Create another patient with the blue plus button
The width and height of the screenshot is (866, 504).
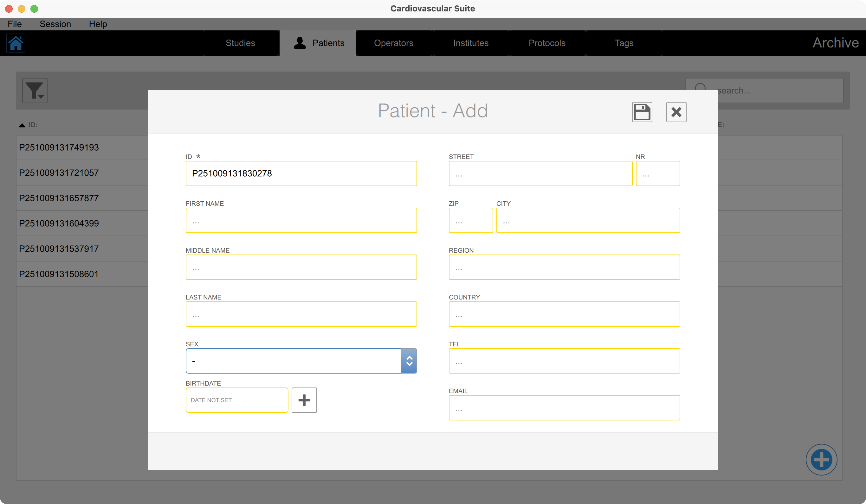[821, 459]
